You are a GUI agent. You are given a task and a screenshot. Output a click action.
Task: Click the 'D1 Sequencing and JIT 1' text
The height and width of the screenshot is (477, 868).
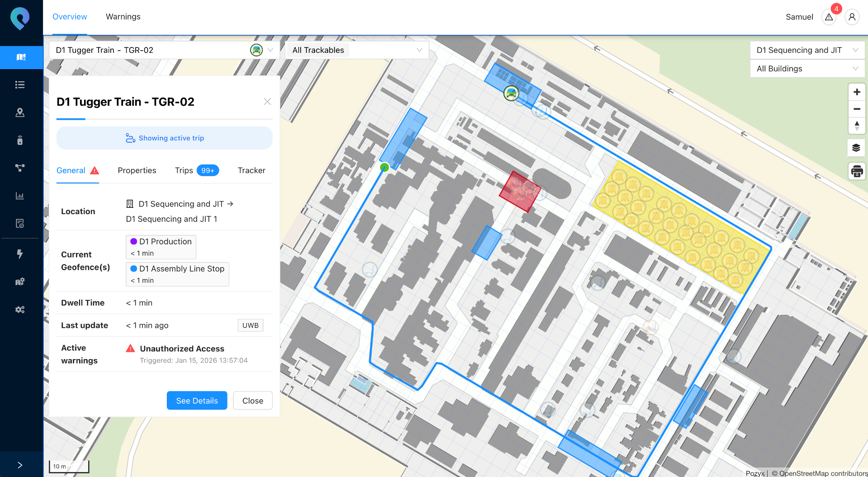point(172,219)
